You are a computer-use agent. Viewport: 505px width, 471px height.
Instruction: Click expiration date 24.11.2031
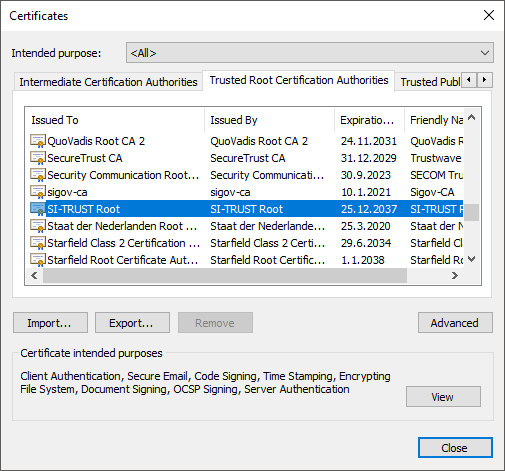(x=369, y=141)
